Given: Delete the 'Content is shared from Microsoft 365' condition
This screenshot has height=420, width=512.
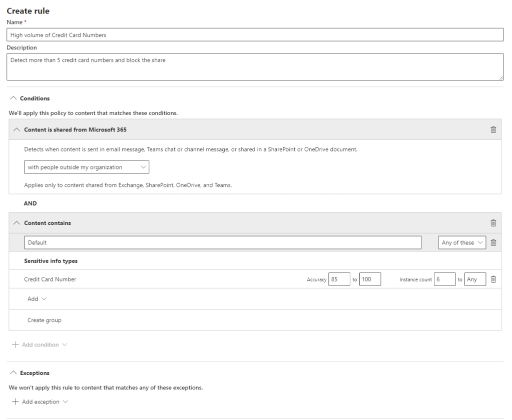Looking at the screenshot, I should click(493, 129).
